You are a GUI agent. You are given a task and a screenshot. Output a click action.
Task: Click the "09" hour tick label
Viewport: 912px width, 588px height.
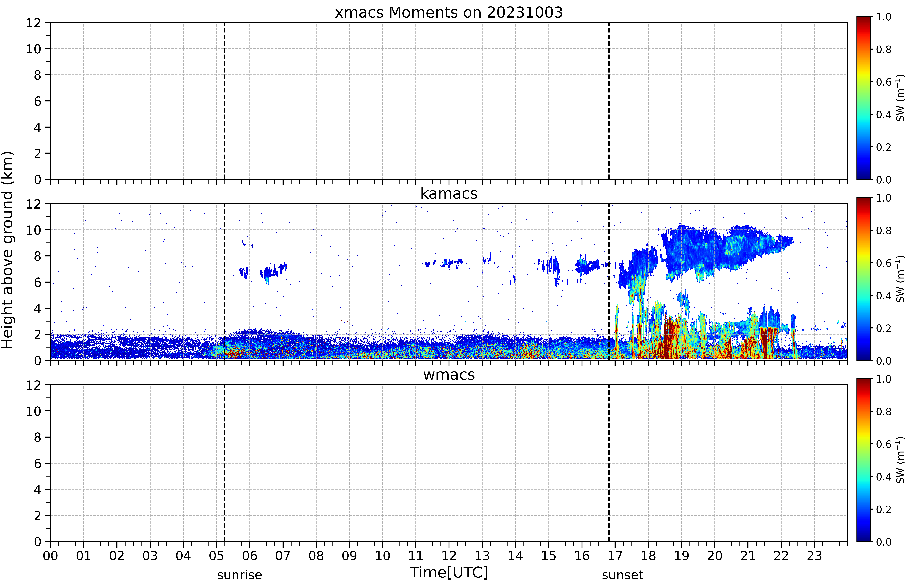click(349, 556)
